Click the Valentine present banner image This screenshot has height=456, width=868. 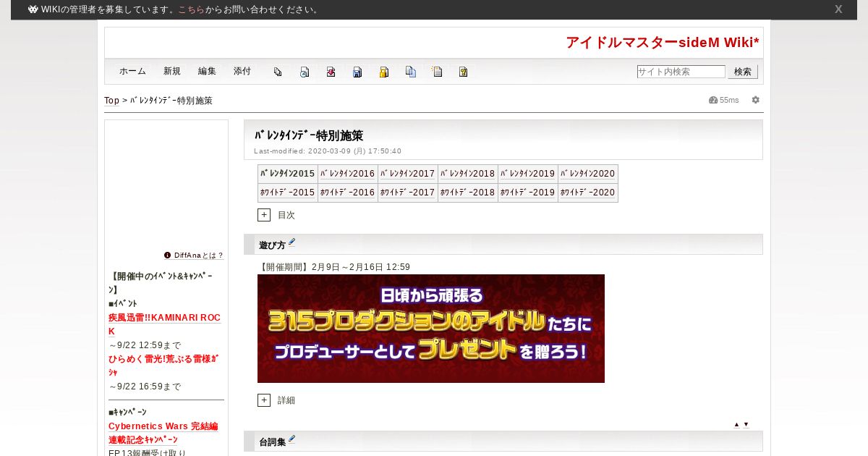(x=431, y=329)
